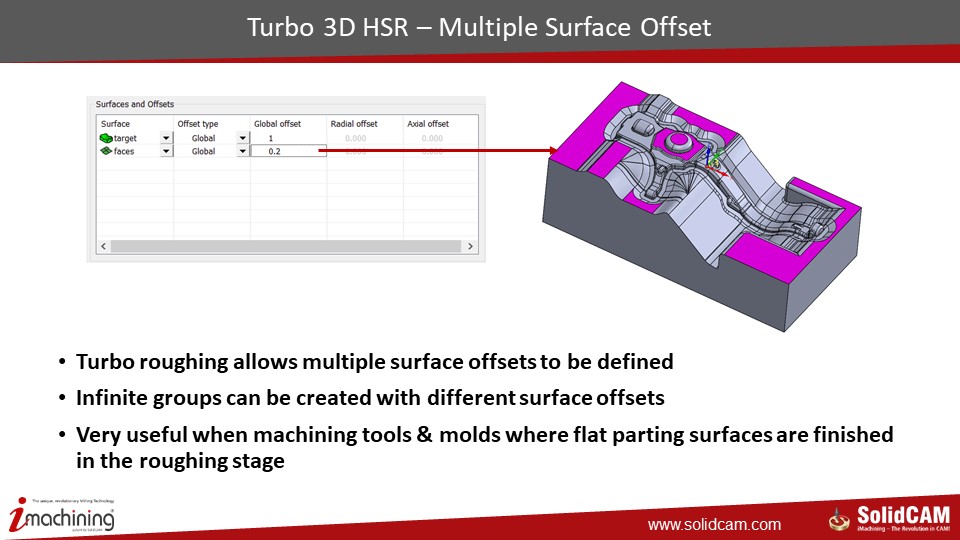The width and height of the screenshot is (960, 540).
Task: Click the target Global offset value 1
Action: pyautogui.click(x=271, y=138)
